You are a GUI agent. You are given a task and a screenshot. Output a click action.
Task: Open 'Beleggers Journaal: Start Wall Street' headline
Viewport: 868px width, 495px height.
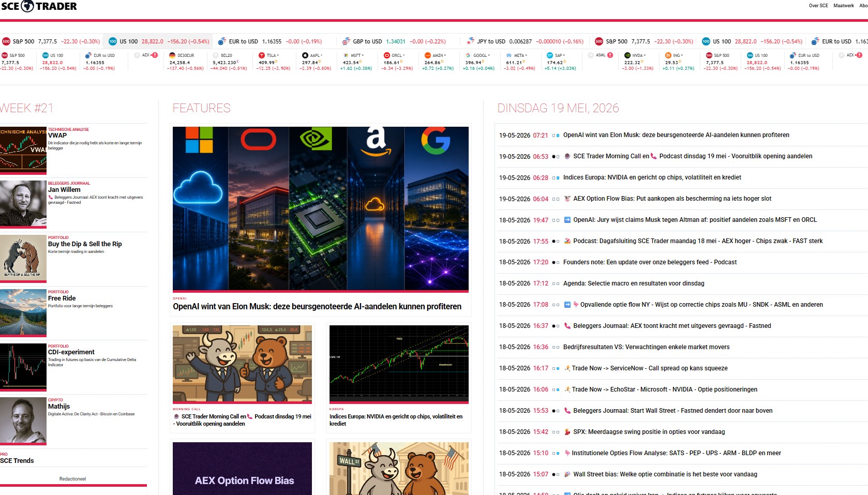[x=672, y=411]
